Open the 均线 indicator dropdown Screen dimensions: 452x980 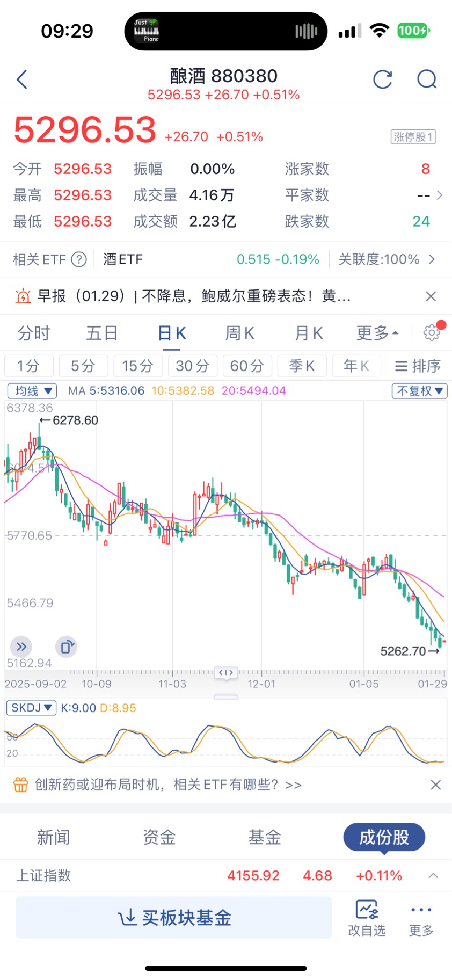pos(32,391)
